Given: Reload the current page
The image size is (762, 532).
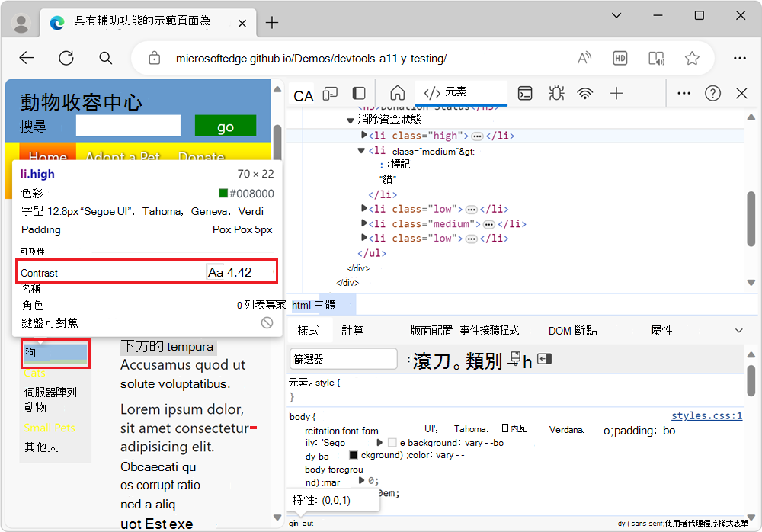Looking at the screenshot, I should coord(66,59).
